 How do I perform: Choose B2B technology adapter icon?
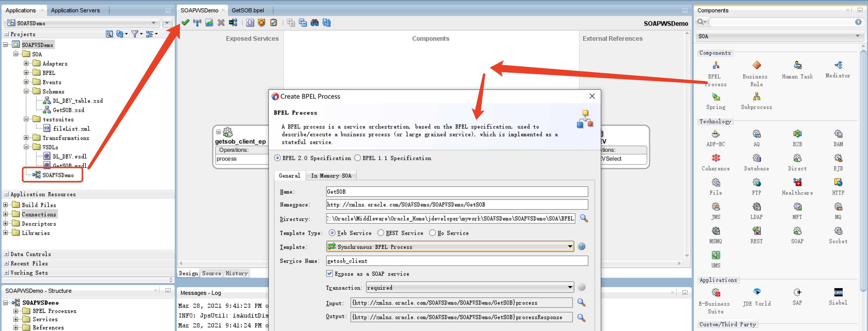(x=797, y=134)
